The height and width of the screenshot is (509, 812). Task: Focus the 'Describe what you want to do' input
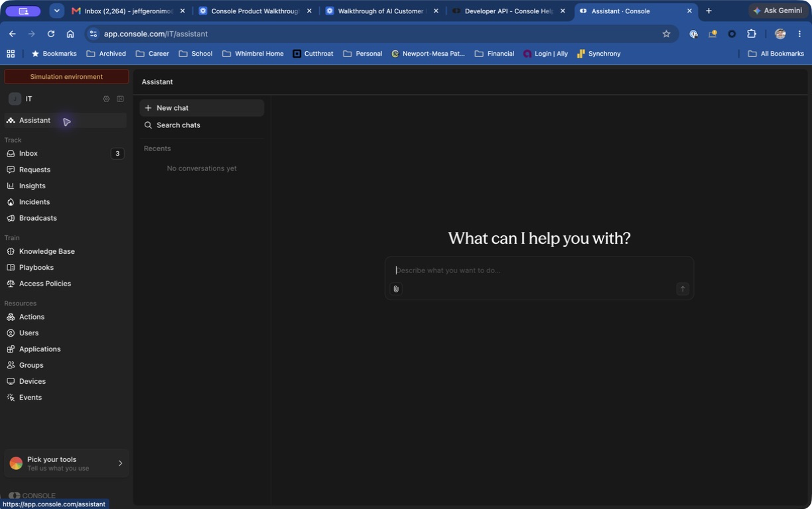click(x=539, y=270)
